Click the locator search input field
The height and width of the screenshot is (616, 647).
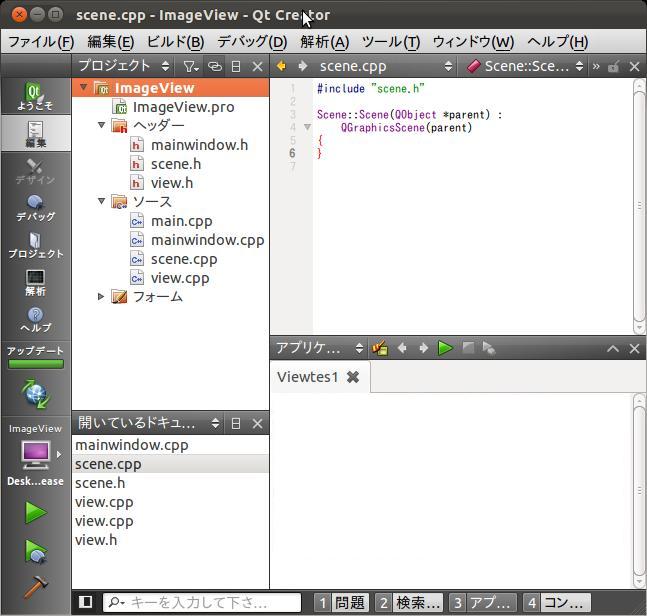click(202, 603)
